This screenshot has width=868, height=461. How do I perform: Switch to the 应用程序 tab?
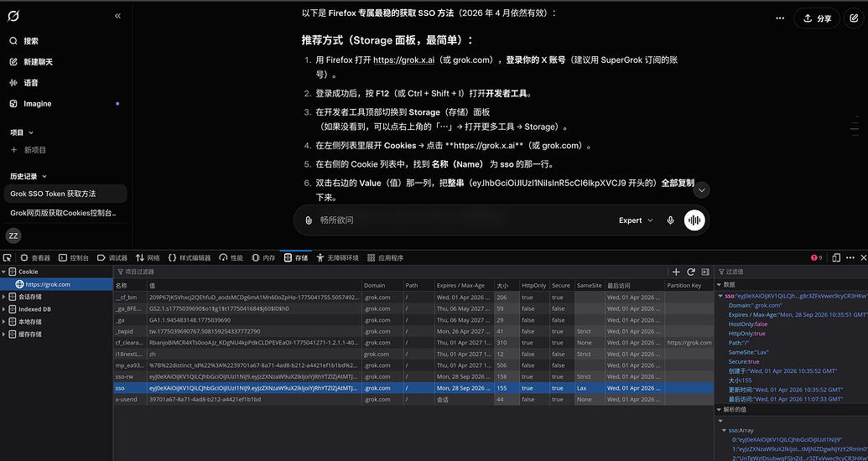[385, 258]
